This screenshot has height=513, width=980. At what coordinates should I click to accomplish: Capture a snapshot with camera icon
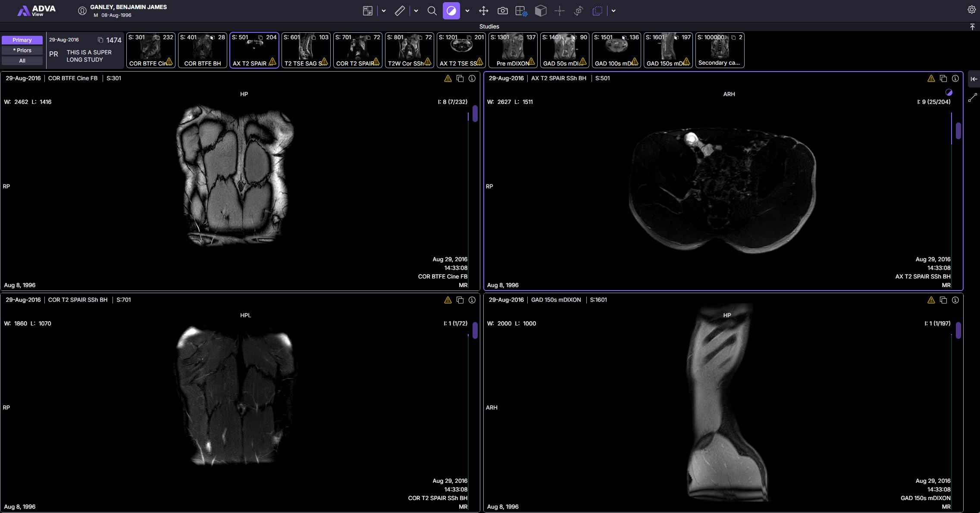click(x=503, y=11)
